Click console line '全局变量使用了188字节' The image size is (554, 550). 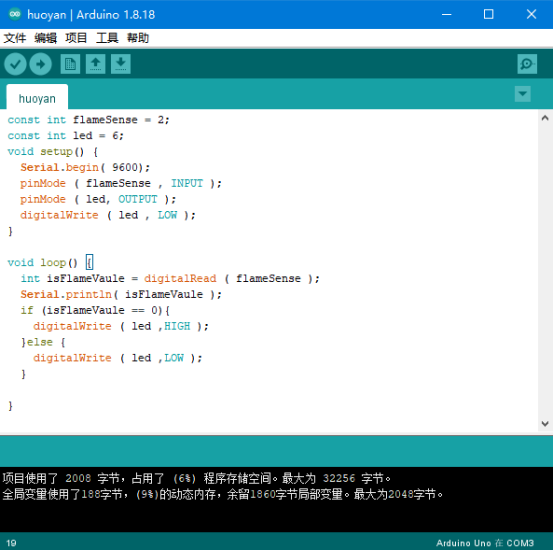223,494
